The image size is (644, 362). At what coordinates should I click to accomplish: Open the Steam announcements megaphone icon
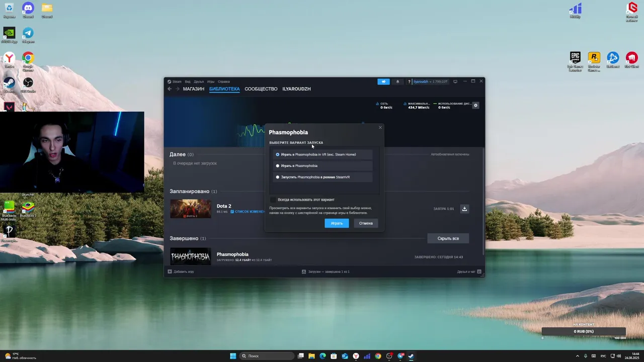pyautogui.click(x=383, y=81)
